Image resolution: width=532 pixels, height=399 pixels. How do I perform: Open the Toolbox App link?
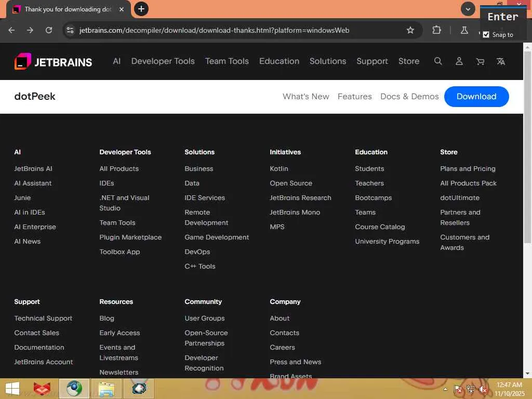coord(120,252)
